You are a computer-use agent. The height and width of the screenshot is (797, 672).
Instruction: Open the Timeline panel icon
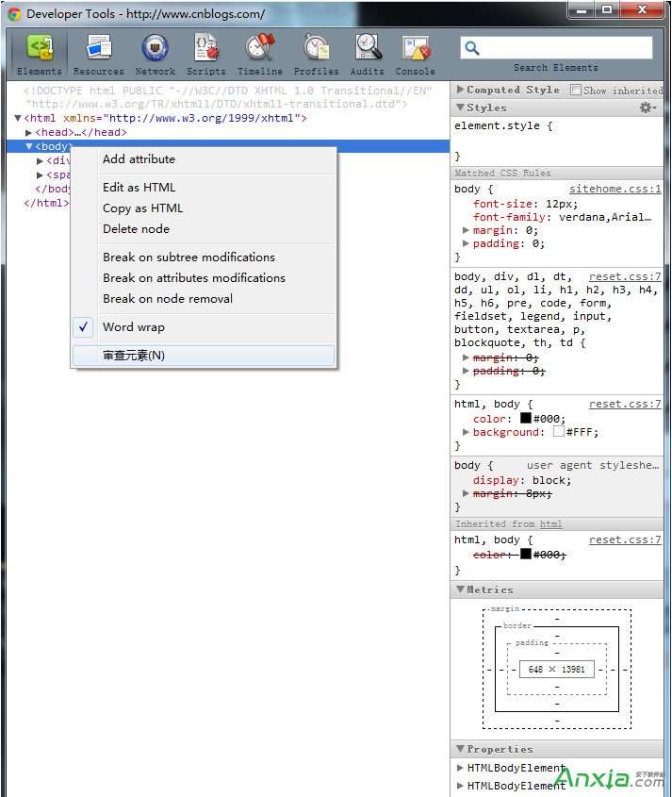pyautogui.click(x=260, y=49)
